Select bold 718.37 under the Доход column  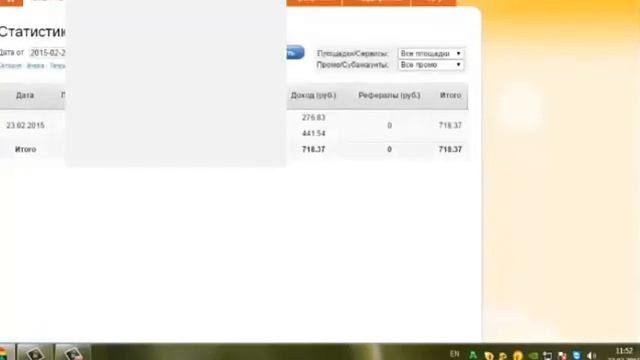click(313, 149)
